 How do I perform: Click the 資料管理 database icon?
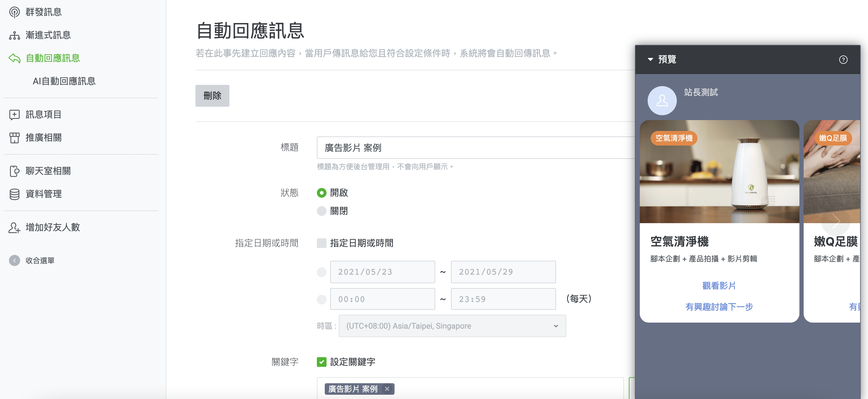[x=14, y=194]
